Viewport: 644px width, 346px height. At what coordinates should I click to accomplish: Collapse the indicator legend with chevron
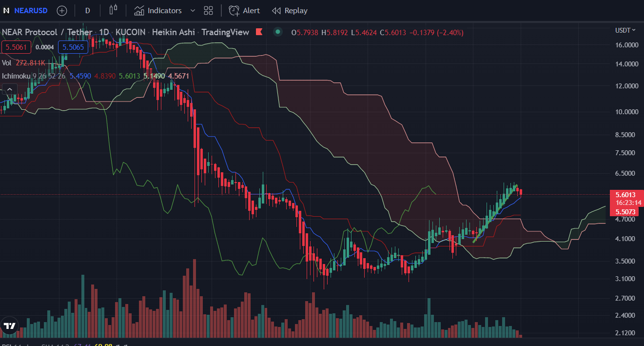(x=9, y=89)
